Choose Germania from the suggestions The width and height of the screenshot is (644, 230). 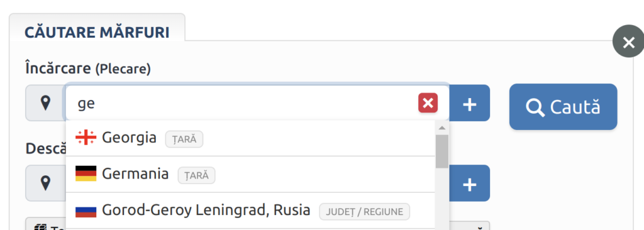(250, 174)
